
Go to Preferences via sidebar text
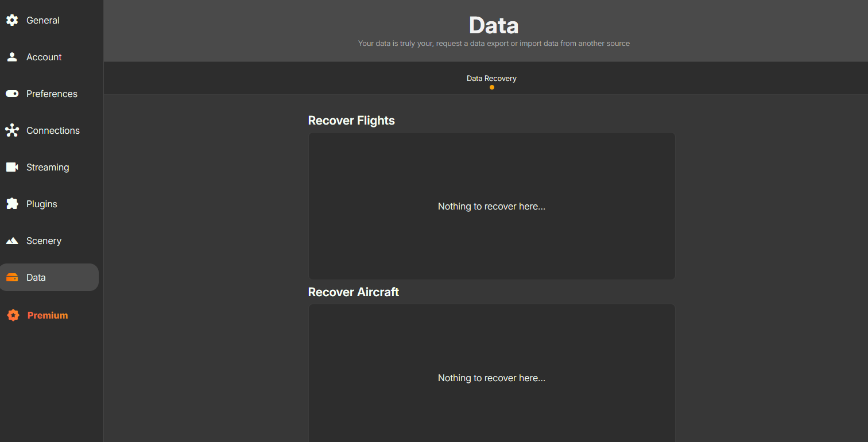coord(52,94)
